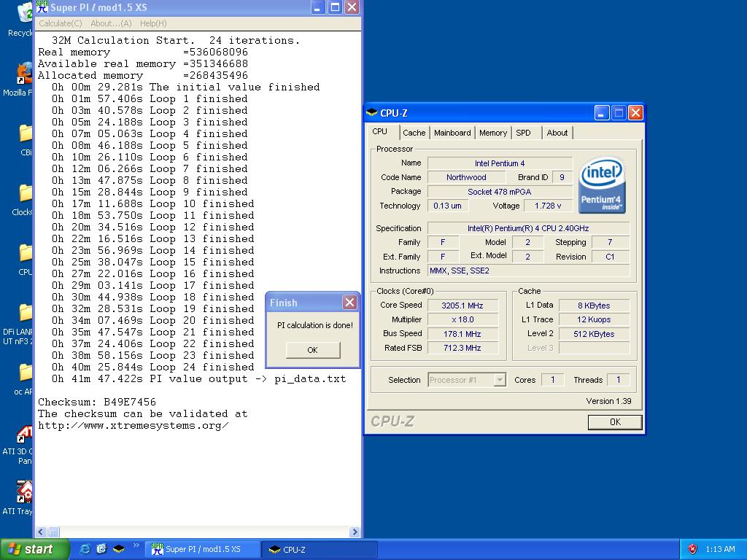
Task: Click the Voltage 1.728 v field
Action: click(x=547, y=206)
